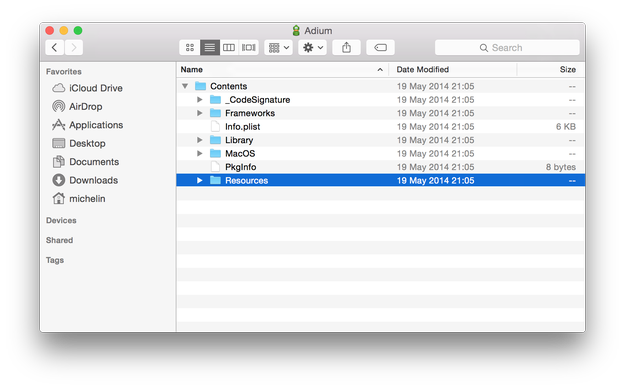Select the Resources folder icon
625x389 pixels.
215,181
